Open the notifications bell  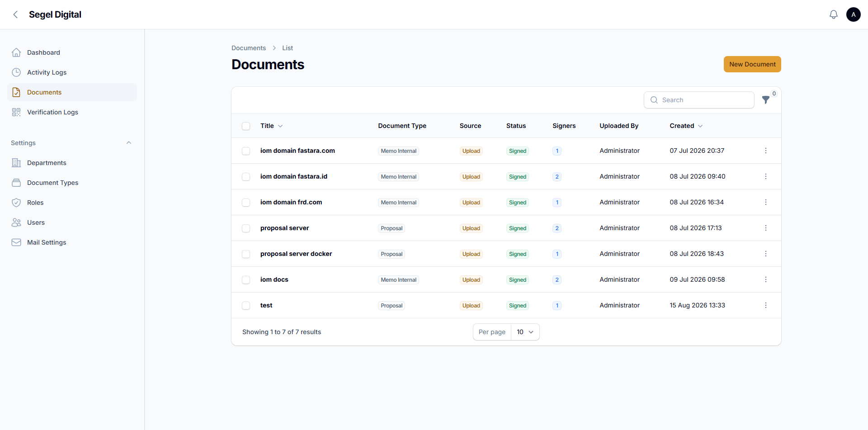834,14
